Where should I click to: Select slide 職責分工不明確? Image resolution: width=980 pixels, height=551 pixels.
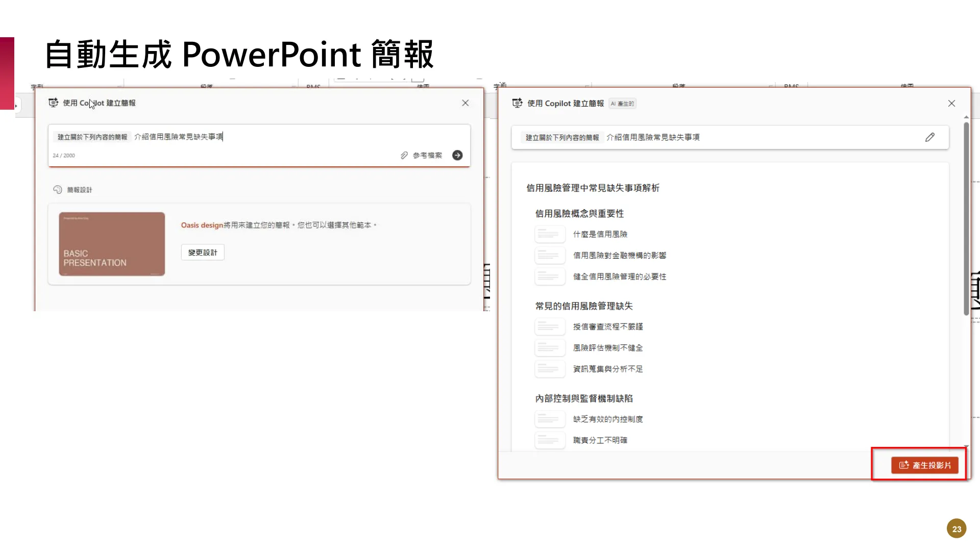[600, 440]
